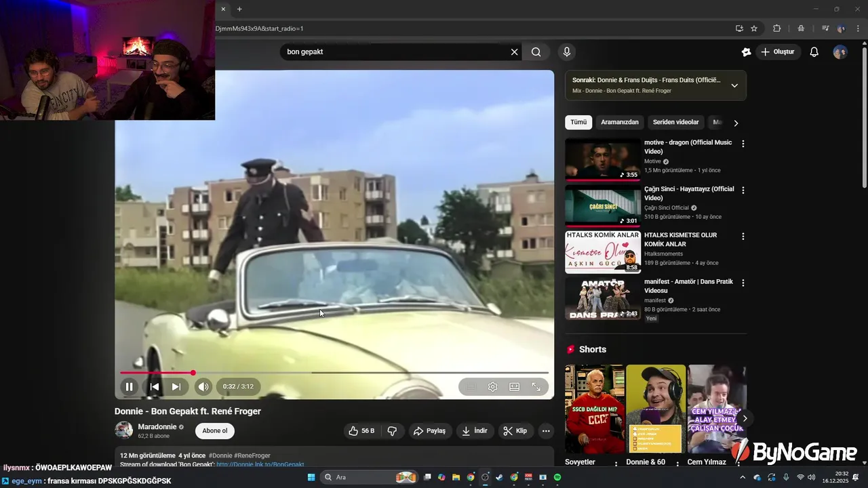Select the Seriden videolar chip
Image resolution: width=868 pixels, height=488 pixels.
coord(675,123)
